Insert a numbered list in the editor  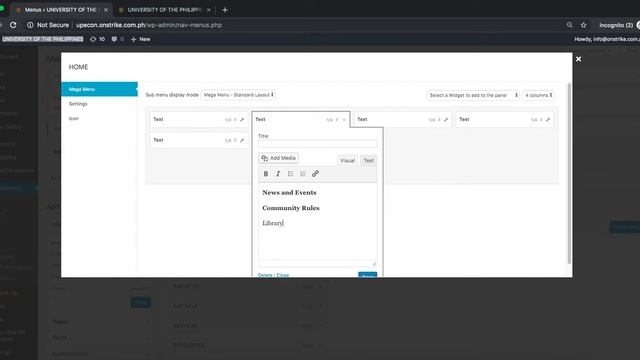[303, 174]
